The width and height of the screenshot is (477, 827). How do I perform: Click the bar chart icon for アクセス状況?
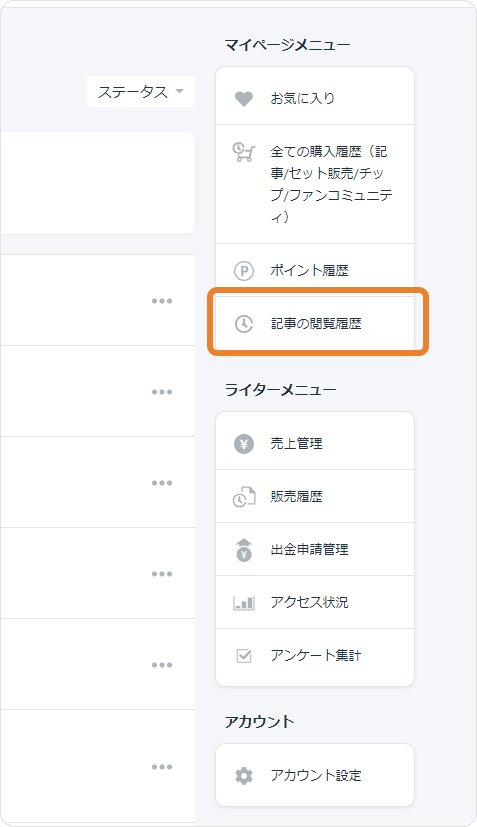244,603
